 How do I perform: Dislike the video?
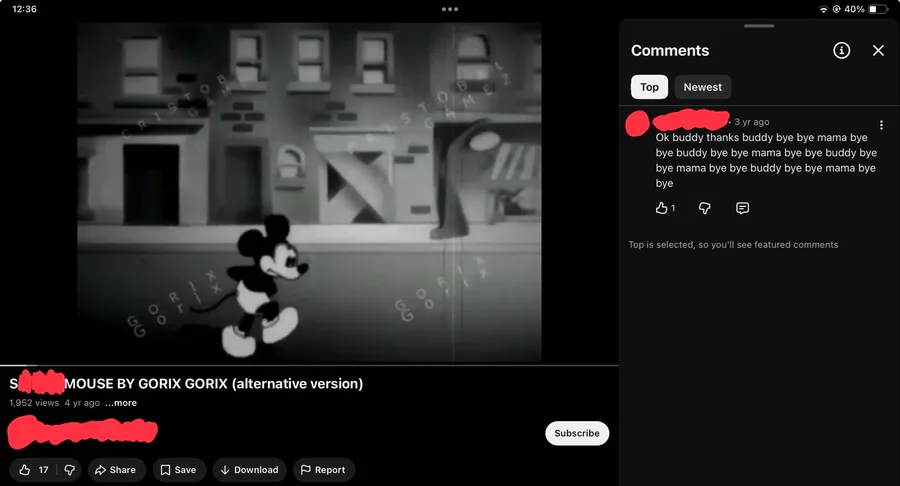tap(69, 470)
